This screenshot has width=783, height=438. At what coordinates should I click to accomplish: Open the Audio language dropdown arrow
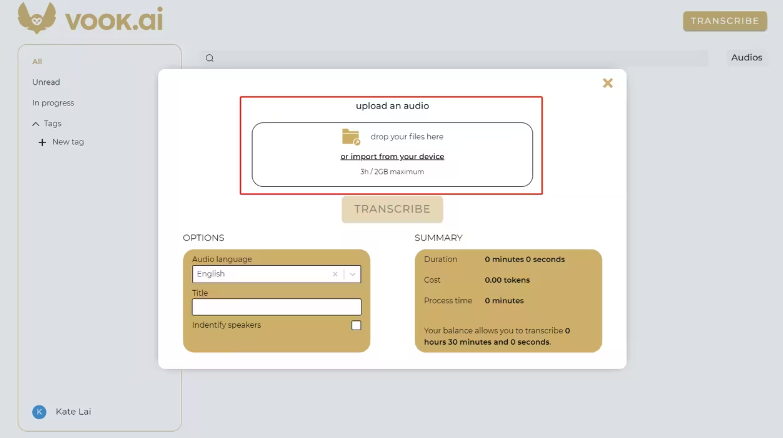coord(353,274)
